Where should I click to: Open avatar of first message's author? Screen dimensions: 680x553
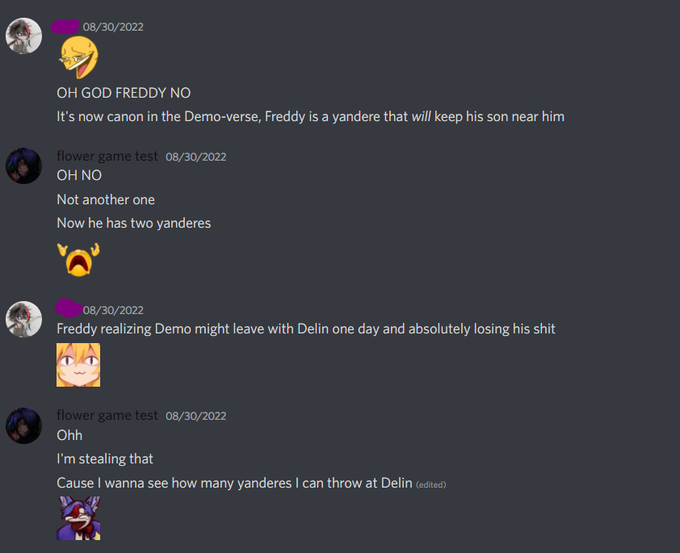pyautogui.click(x=23, y=36)
